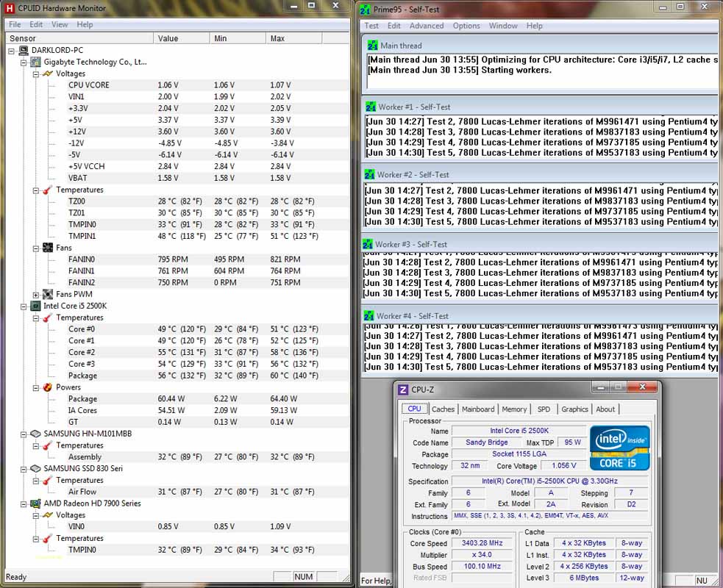Click the Core Speed value field in CPU-Z
The image size is (723, 588).
click(x=482, y=543)
